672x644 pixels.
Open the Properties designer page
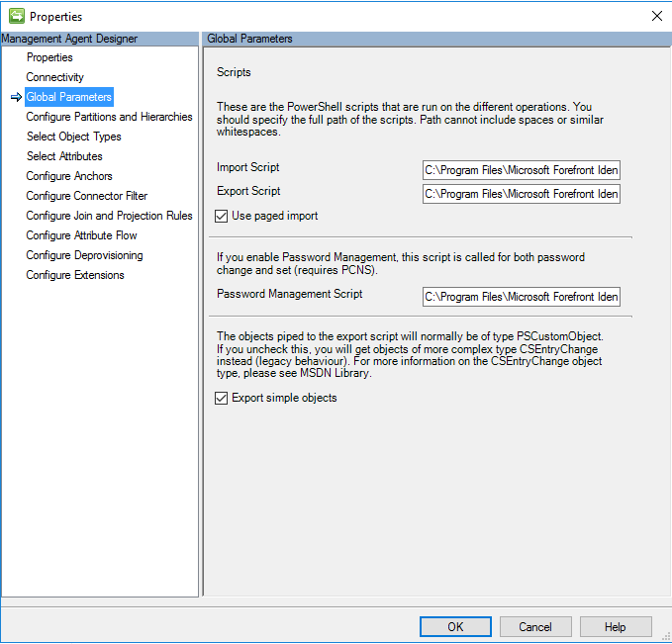pyautogui.click(x=49, y=57)
